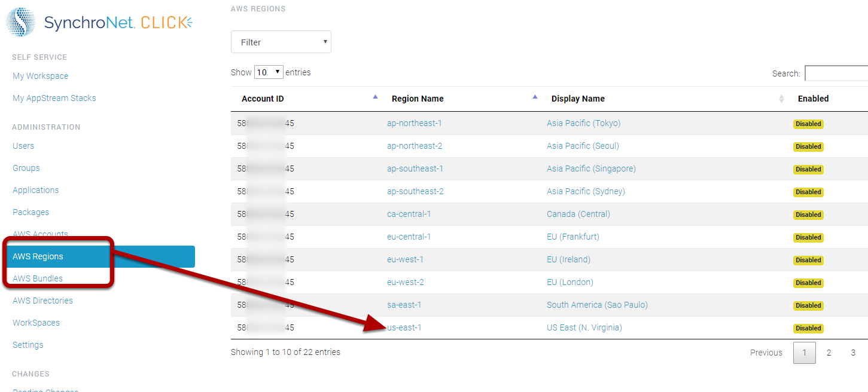
Task: Open the ap-northeast-1 region link
Action: [x=415, y=123]
